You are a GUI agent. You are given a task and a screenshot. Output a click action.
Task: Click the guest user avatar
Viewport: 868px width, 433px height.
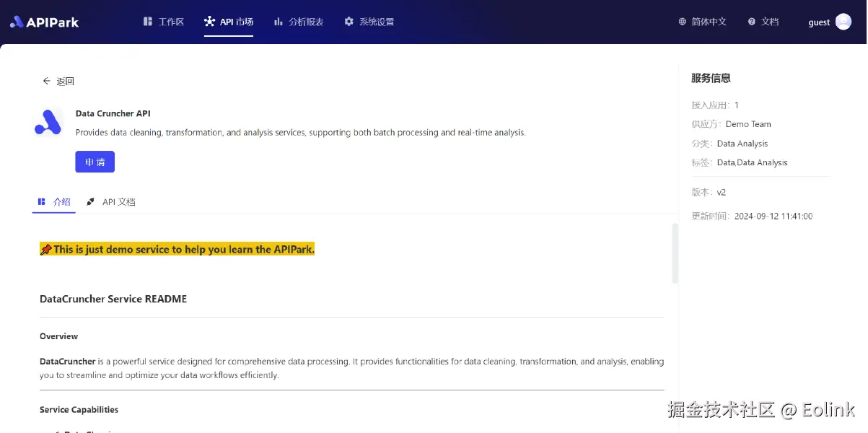click(843, 22)
